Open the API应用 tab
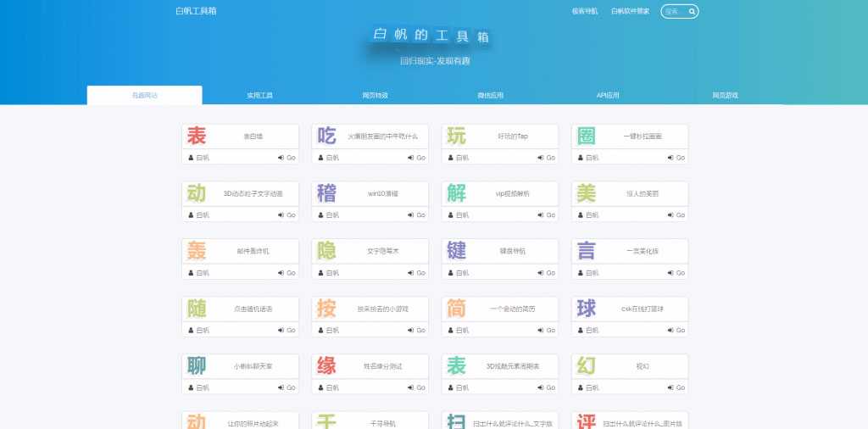 (608, 95)
